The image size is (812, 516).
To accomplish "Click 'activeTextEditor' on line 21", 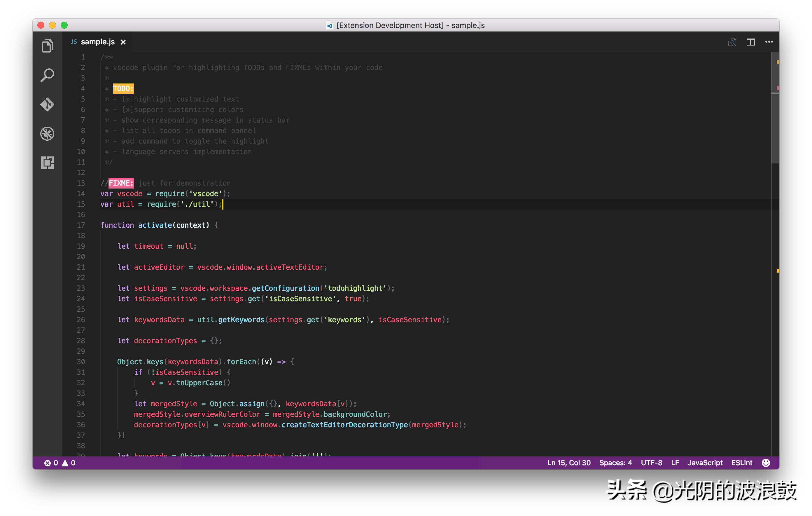I will pos(290,267).
